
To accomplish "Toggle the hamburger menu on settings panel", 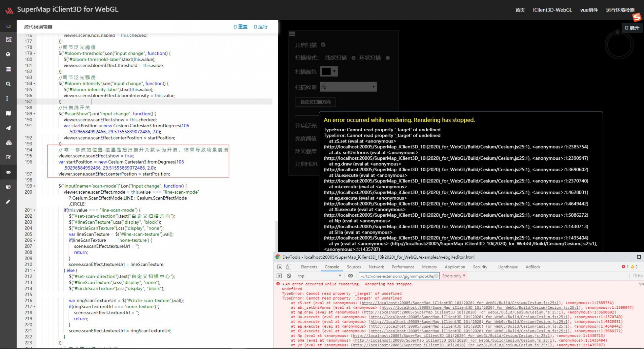I will [x=292, y=34].
